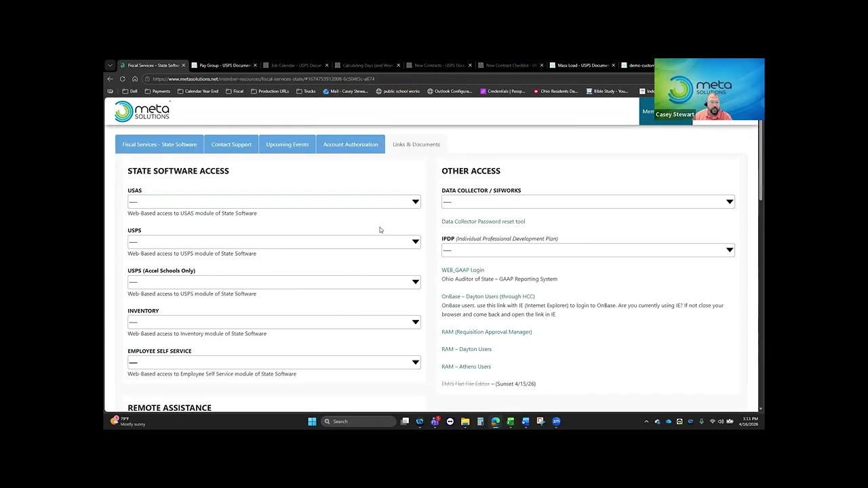
Task: Open the tab search chevron in the browser
Action: pyautogui.click(x=110, y=65)
